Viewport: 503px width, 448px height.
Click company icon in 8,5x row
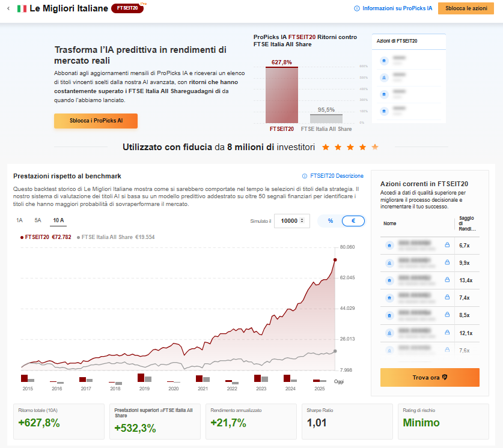click(389, 316)
